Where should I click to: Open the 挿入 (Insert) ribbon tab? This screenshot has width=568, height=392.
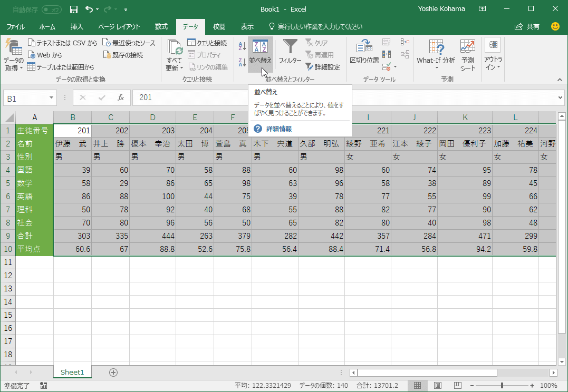click(x=76, y=26)
